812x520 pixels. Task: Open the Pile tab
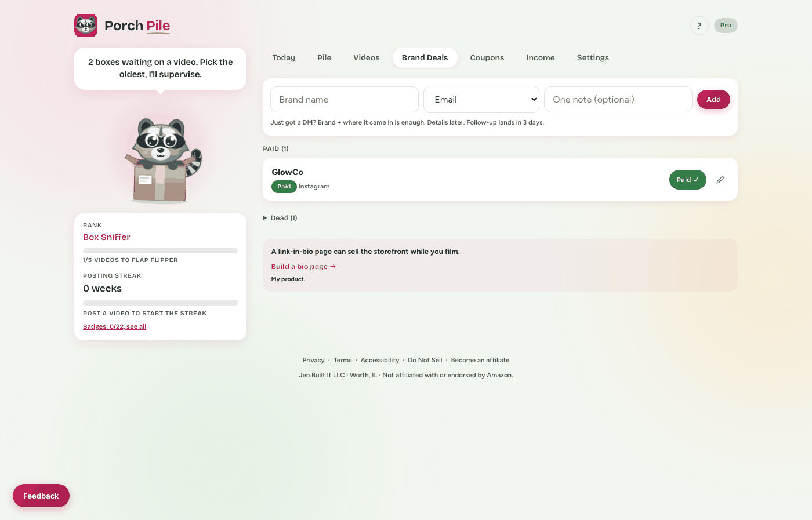[324, 58]
